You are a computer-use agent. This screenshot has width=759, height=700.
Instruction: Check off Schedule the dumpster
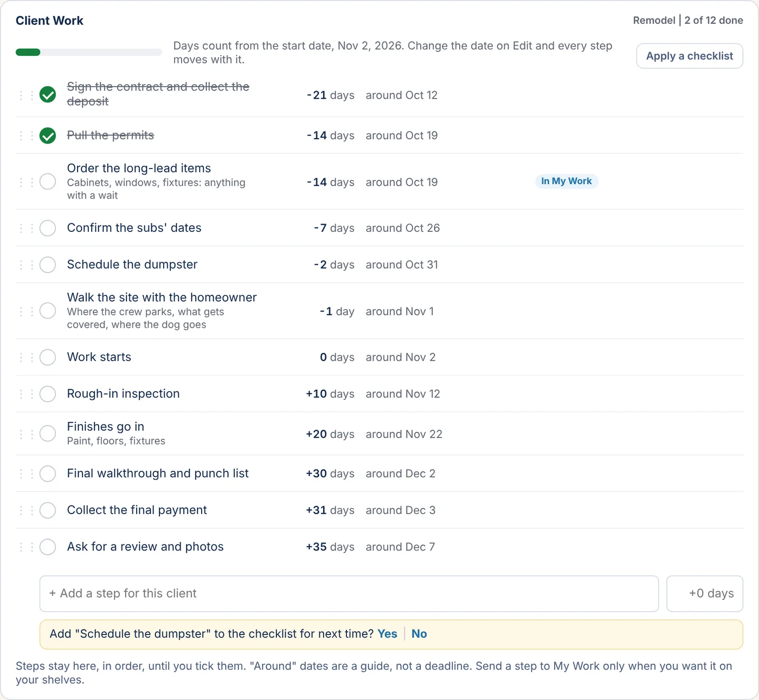(48, 265)
